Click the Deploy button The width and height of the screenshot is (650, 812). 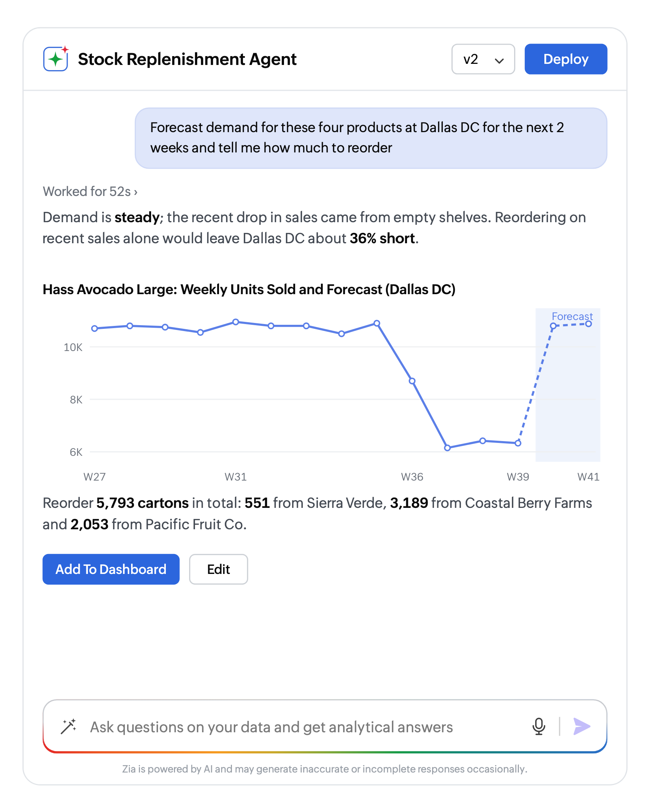(565, 59)
